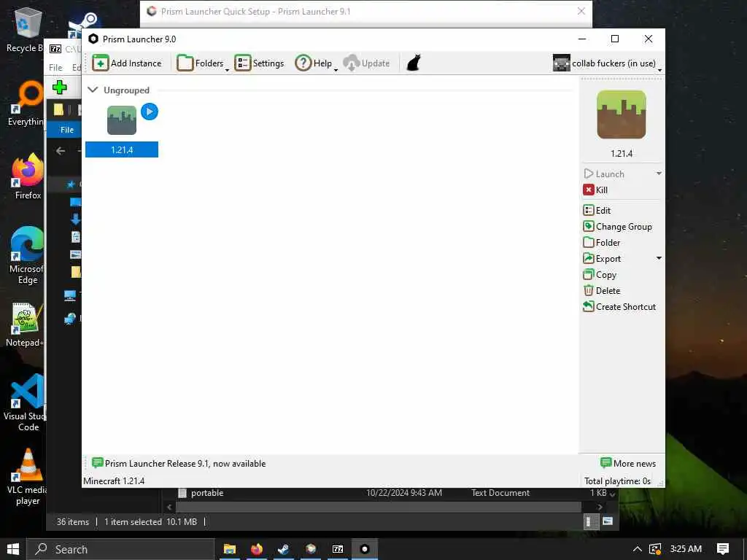Open the Launch options dropdown arrow

(x=659, y=174)
